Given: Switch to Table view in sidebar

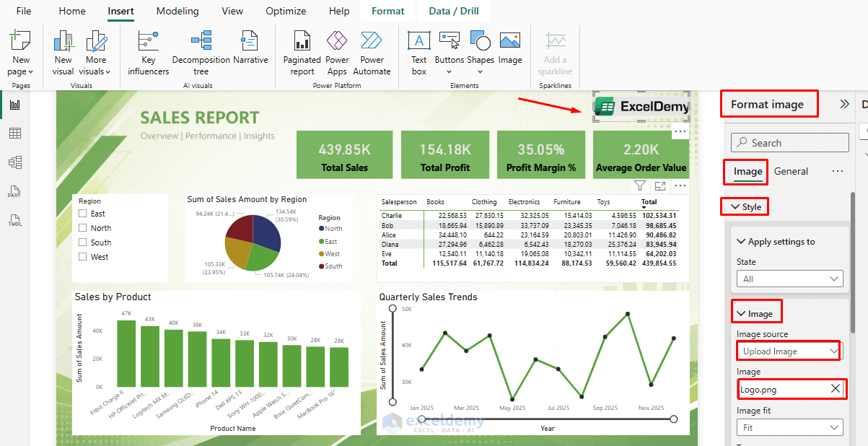Looking at the screenshot, I should pyautogui.click(x=14, y=134).
